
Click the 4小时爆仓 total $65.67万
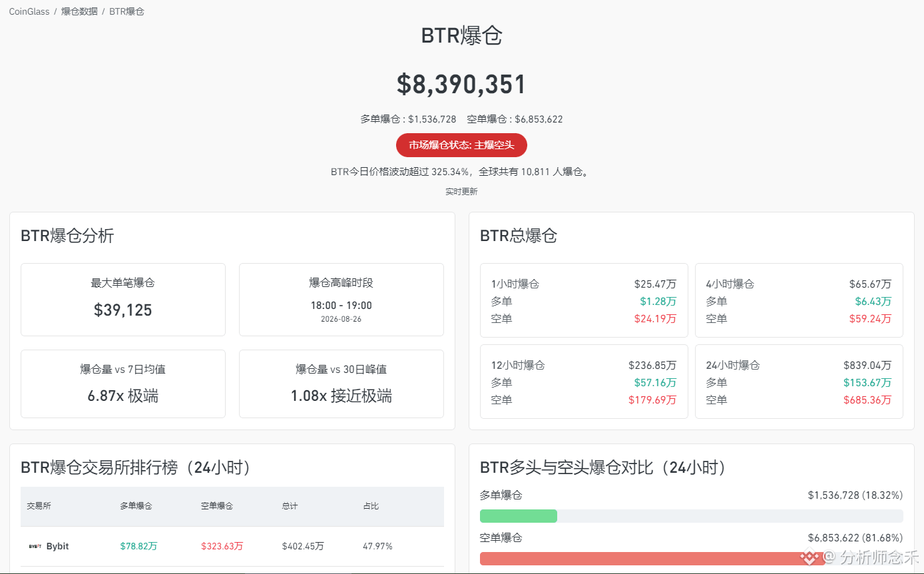[x=870, y=284]
